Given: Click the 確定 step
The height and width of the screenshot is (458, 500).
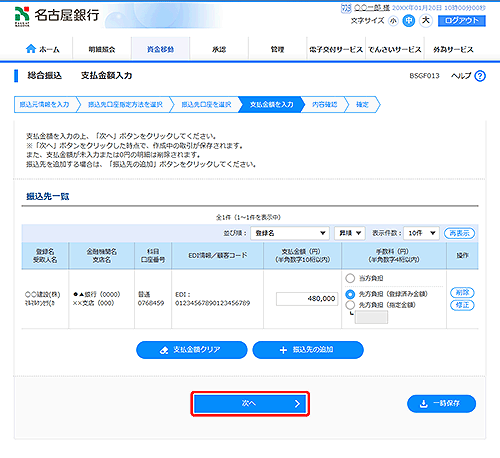Looking at the screenshot, I should coord(362,105).
